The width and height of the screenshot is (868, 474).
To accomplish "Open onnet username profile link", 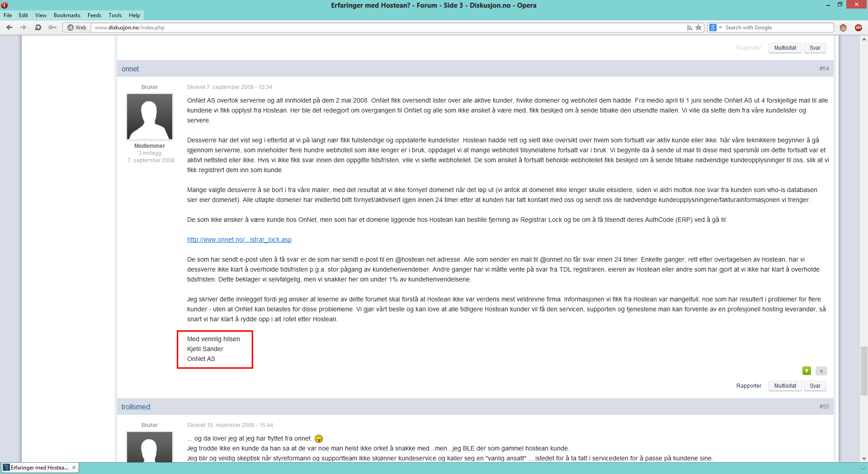I will (x=130, y=69).
